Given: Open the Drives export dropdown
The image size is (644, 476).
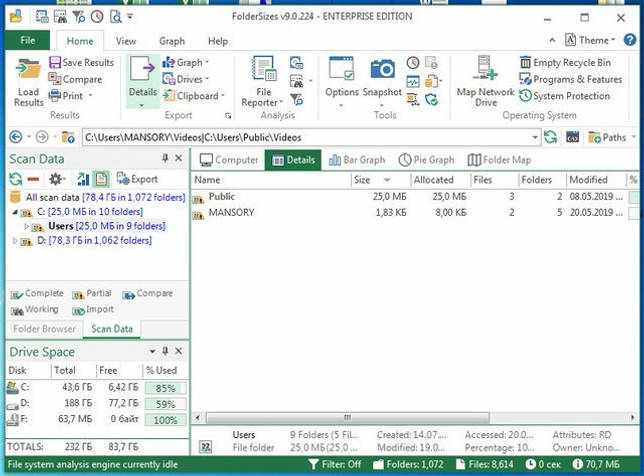Looking at the screenshot, I should (186, 79).
